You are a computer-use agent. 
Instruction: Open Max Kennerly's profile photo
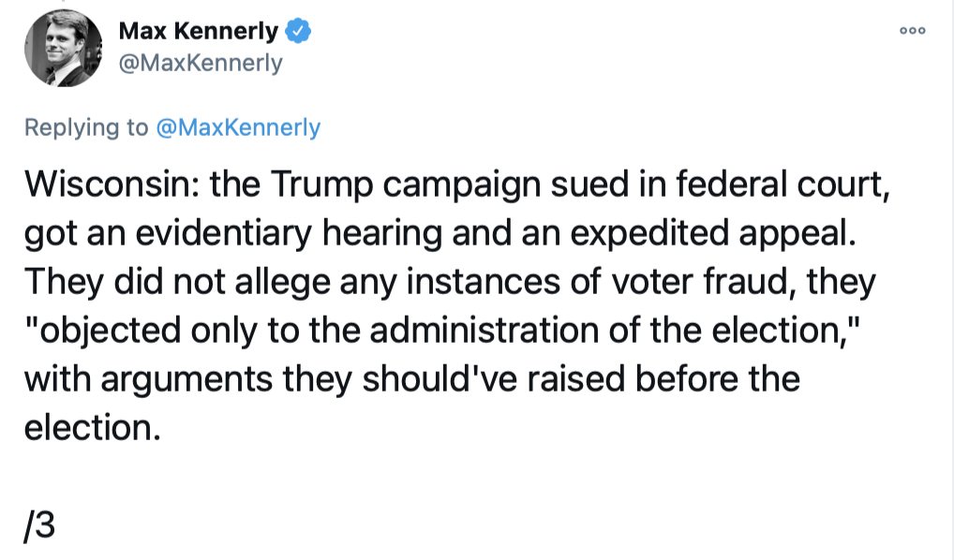(63, 49)
